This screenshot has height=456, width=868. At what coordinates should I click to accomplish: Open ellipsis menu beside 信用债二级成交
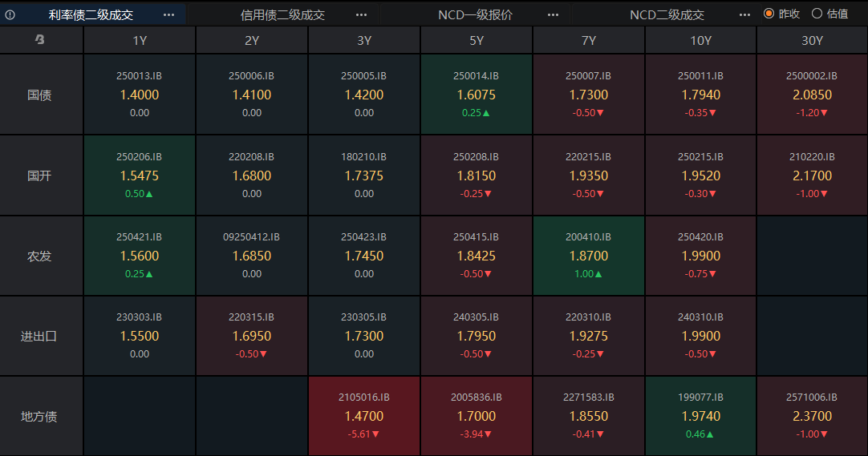coord(361,15)
